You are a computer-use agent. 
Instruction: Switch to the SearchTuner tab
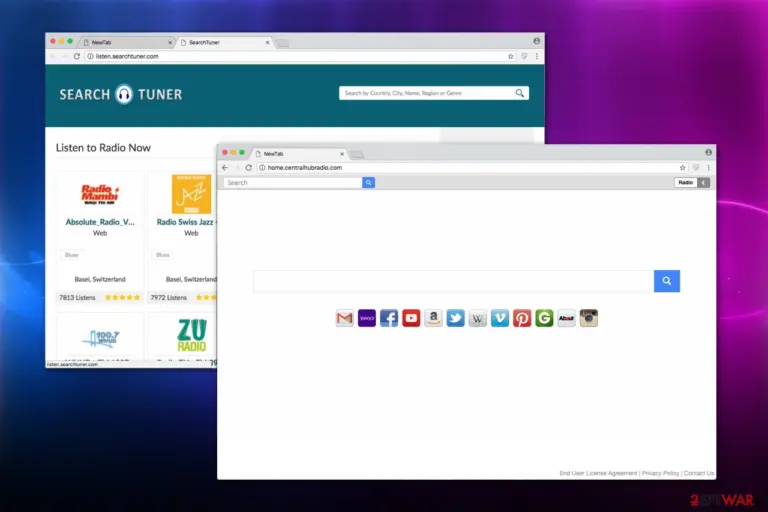(x=224, y=43)
